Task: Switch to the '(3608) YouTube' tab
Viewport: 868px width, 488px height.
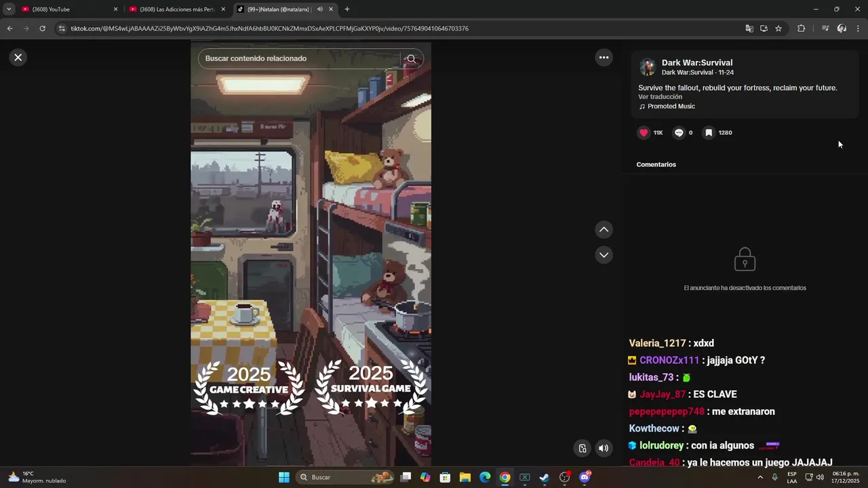Action: coord(66,9)
